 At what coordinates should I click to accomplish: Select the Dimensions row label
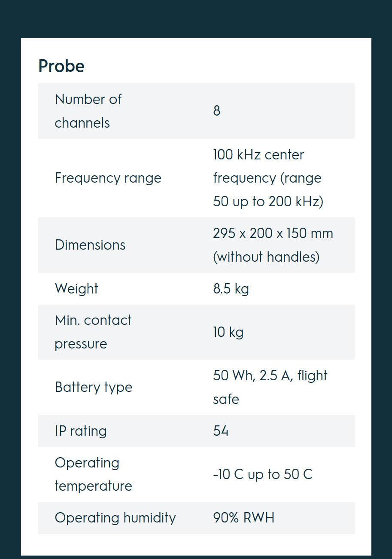pos(90,245)
